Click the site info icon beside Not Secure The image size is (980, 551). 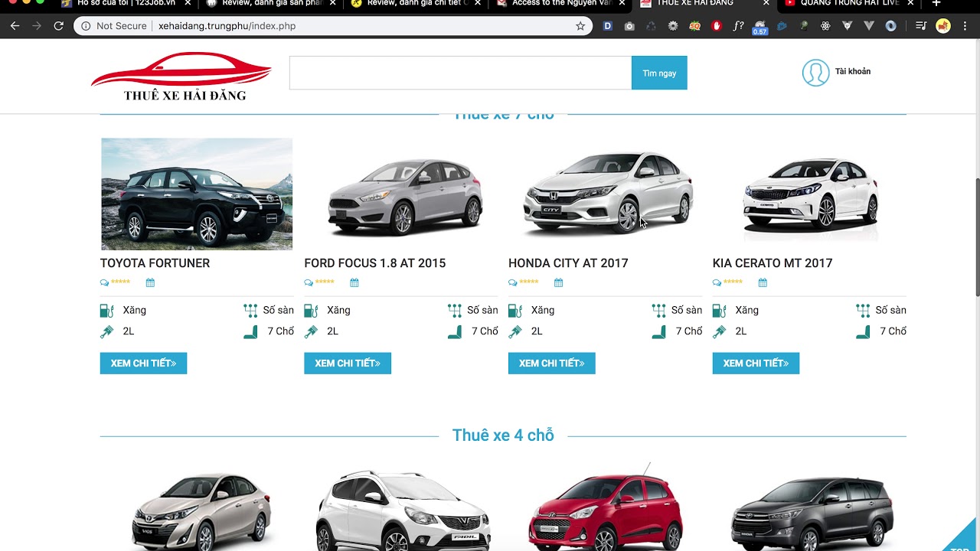coord(86,26)
